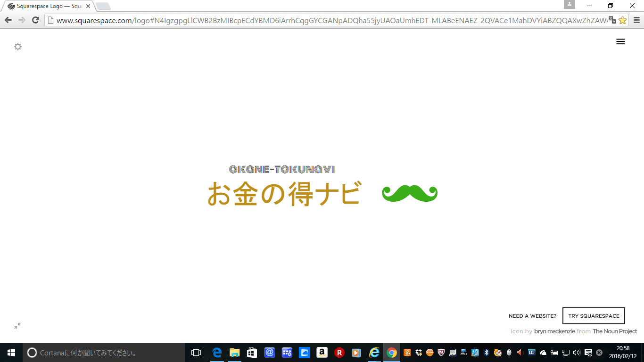Screen dimensions: 644x362
Task: Open the bryn mackenzie credit link
Action: 554,331
